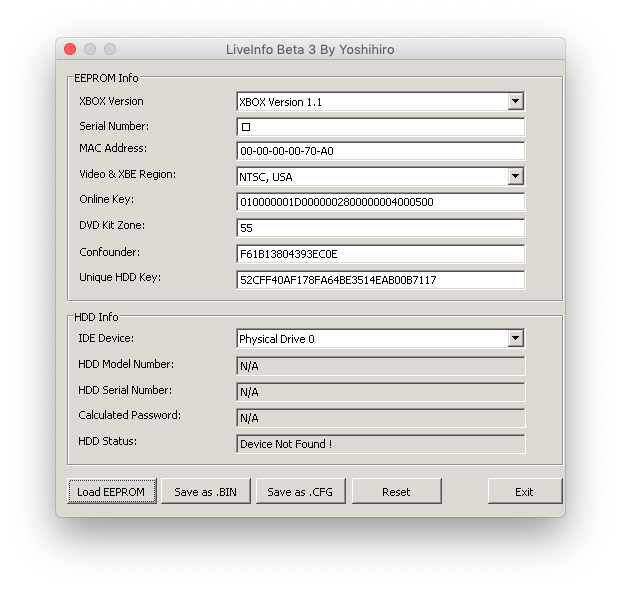Click Save as .CFG button
Screen dimensions: 621x591
(x=300, y=491)
